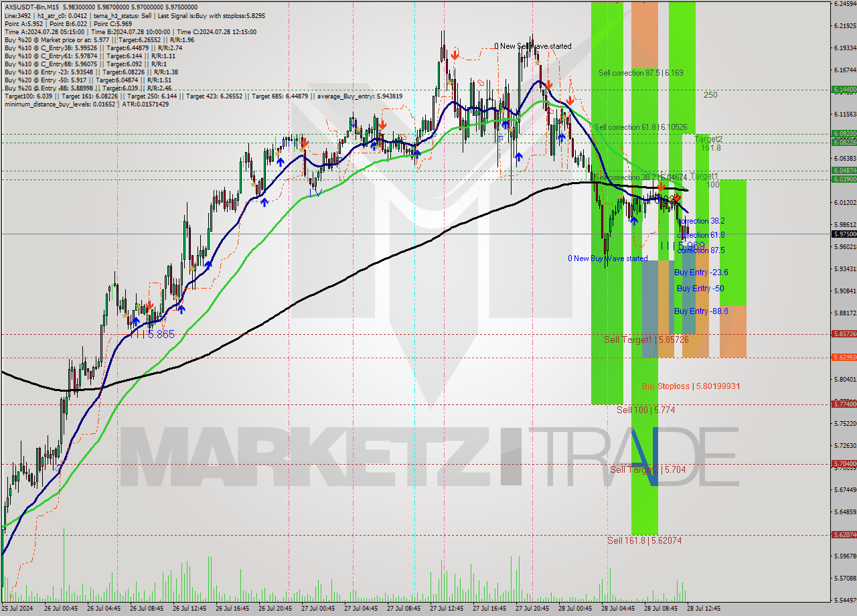Click the 'Sell correction 87.5 | 6.169' label
The image size is (857, 616).
[641, 72]
